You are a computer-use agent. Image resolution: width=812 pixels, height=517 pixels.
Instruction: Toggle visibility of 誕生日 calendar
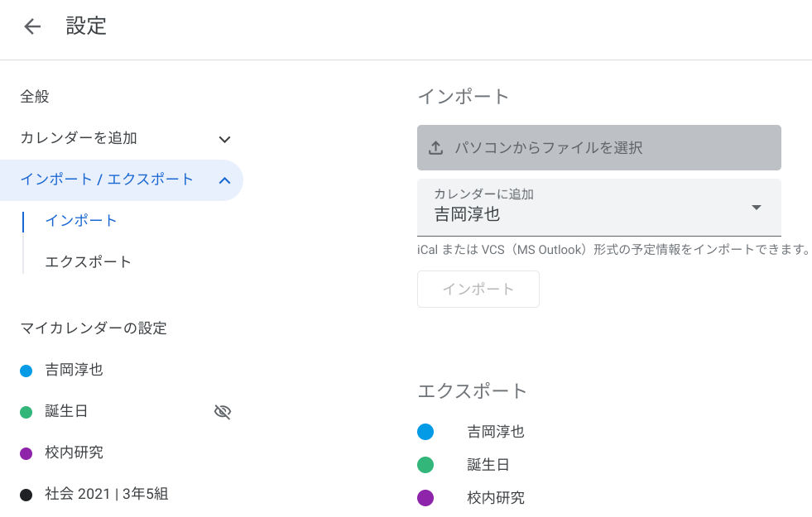pos(223,411)
